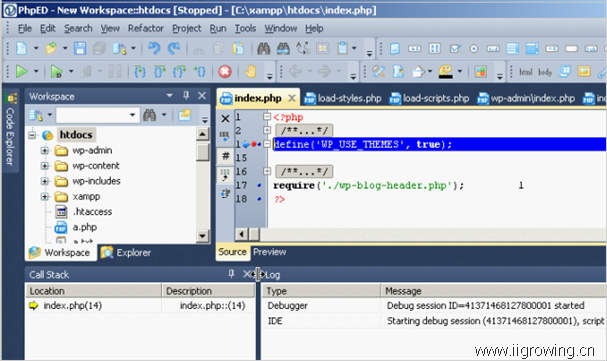607x361 pixels.
Task: Click the yellow hand pause icon
Action: (x=251, y=71)
